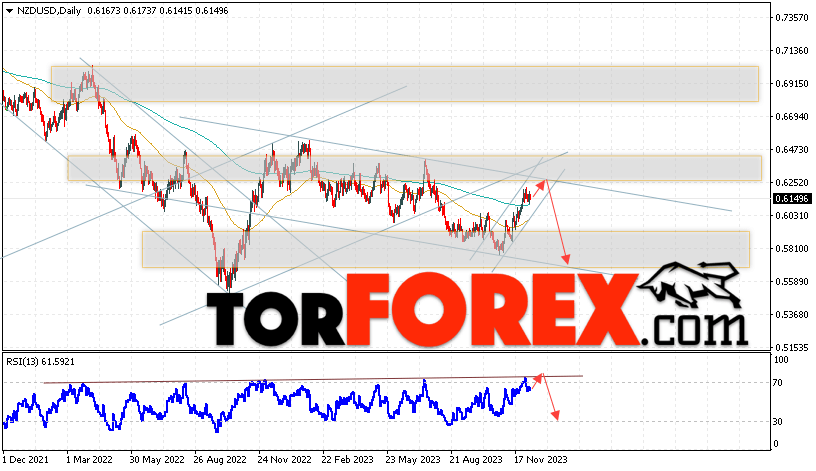Select the NZDUSD,Daily chart title
This screenshot has width=816, height=471.
49,10
